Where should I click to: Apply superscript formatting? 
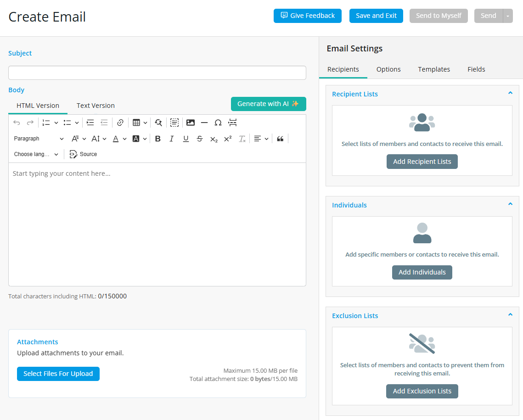[x=228, y=139]
